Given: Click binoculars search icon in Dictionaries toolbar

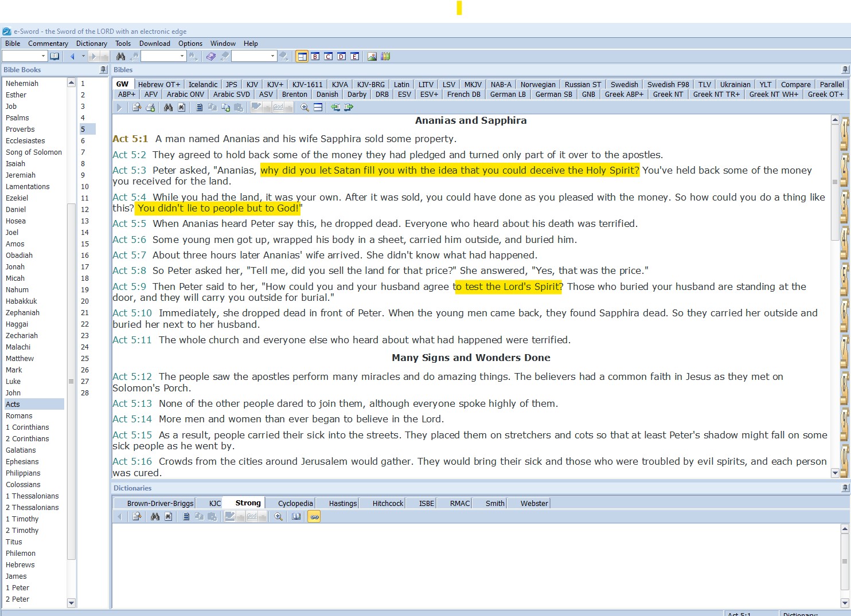Looking at the screenshot, I should [155, 516].
